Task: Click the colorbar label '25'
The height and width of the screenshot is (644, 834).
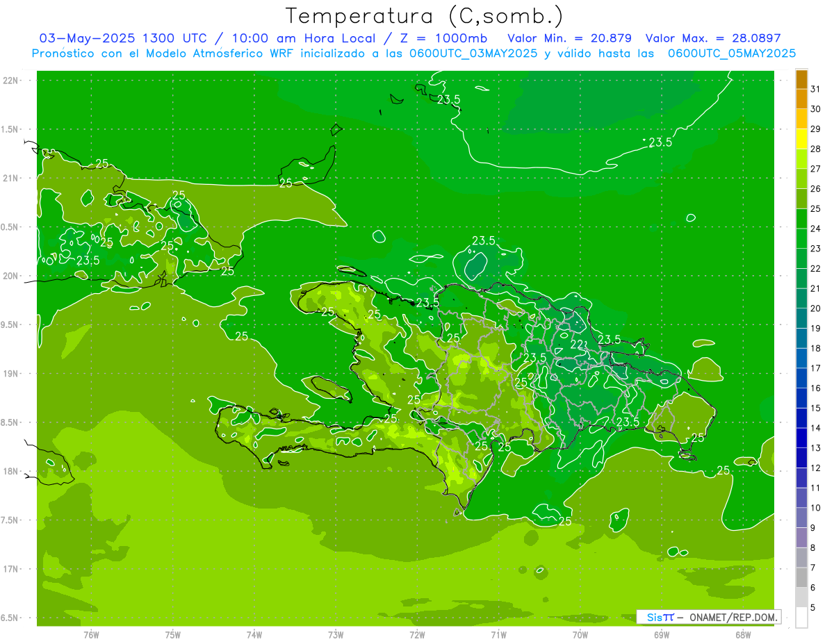Action: (816, 208)
